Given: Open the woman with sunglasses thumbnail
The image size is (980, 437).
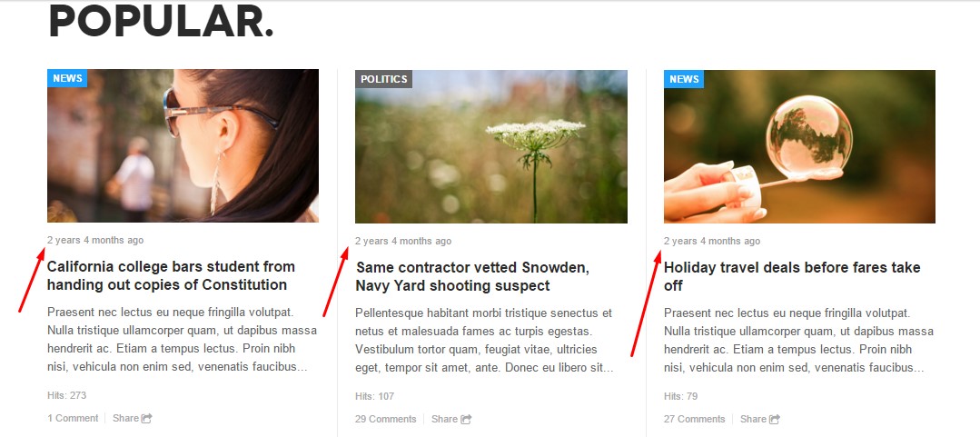Looking at the screenshot, I should [x=183, y=145].
